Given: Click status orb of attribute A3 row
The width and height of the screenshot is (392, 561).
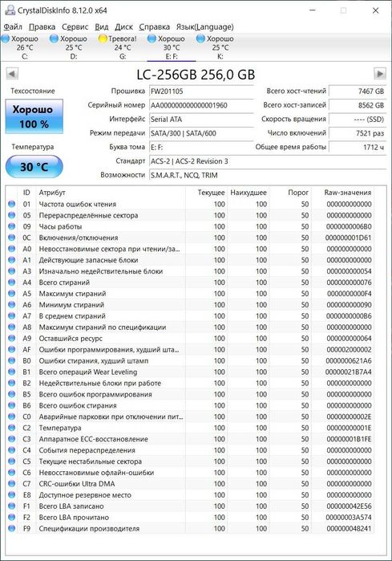Looking at the screenshot, I should point(12,271).
